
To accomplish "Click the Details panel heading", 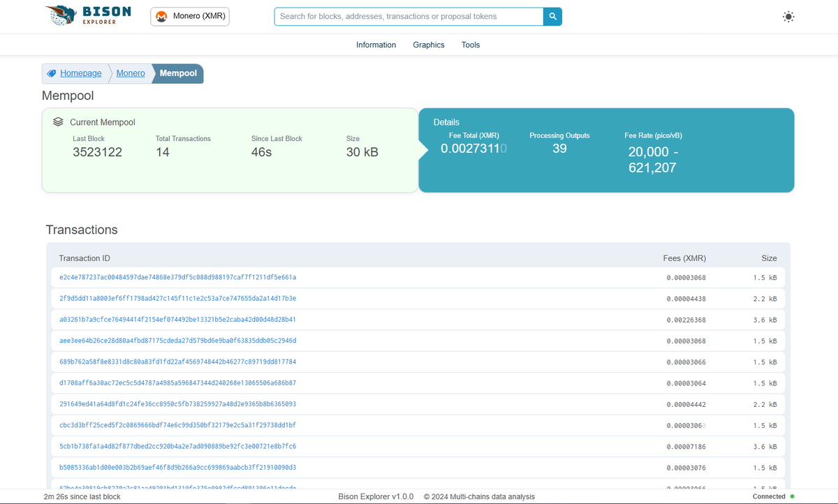I will coord(446,122).
